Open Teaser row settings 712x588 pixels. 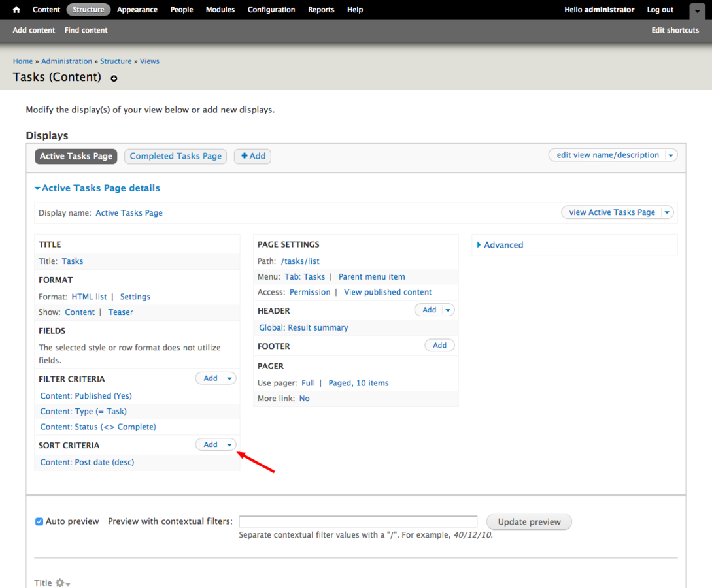pos(121,312)
